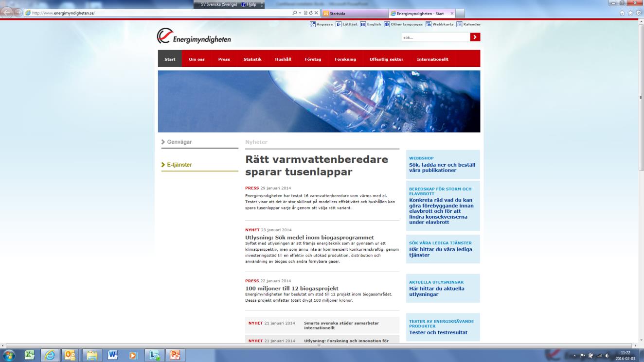The width and height of the screenshot is (644, 362).
Task: Open Utlysning: Sök medel inom biogasprogrammet article
Action: (x=309, y=238)
